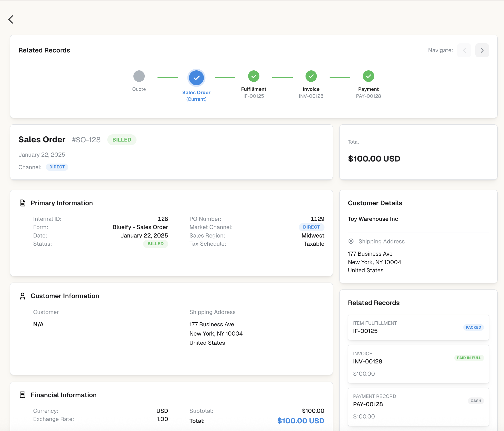Click the Tax Schedule value Taxable
The height and width of the screenshot is (431, 504).
[x=314, y=244]
